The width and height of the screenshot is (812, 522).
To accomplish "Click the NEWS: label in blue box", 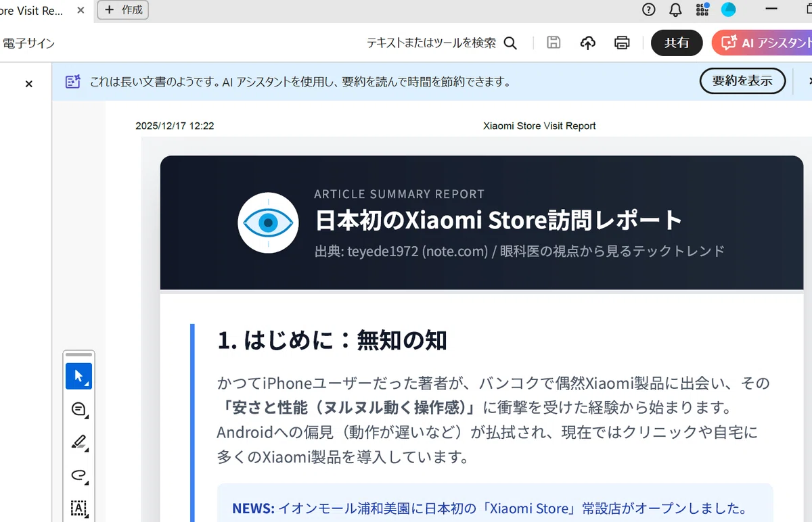I will tap(253, 508).
